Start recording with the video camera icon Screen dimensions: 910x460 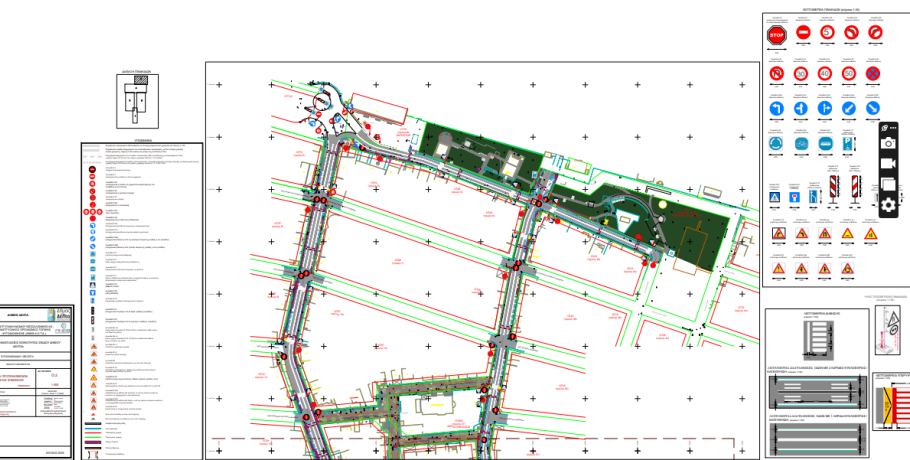[x=887, y=164]
